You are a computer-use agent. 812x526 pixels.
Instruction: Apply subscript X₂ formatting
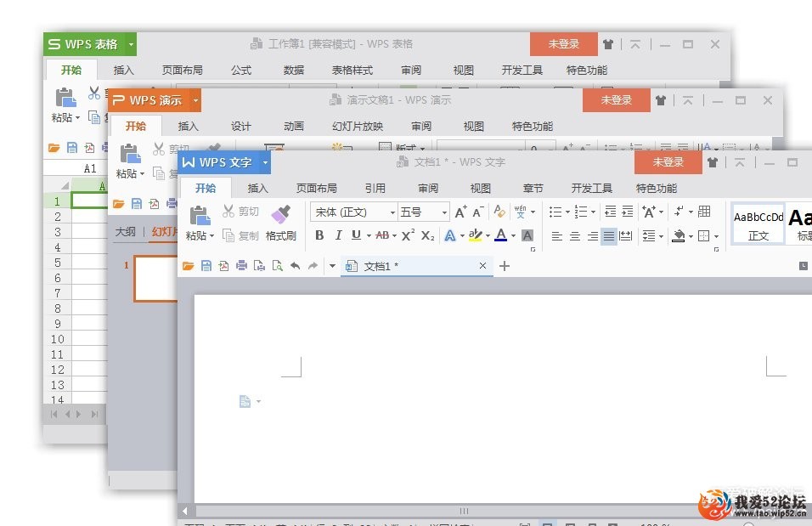click(428, 235)
